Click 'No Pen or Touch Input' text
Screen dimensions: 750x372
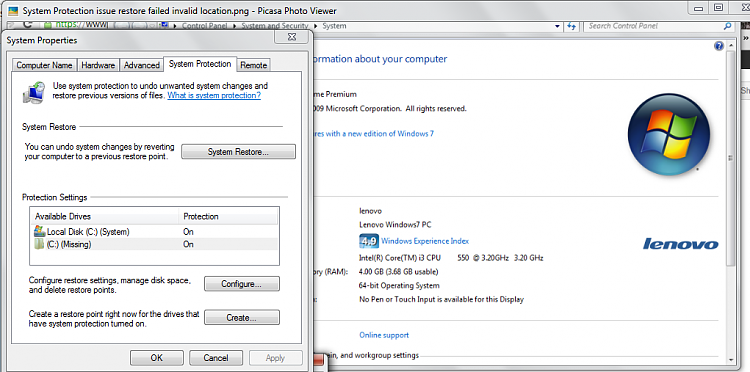point(441,299)
